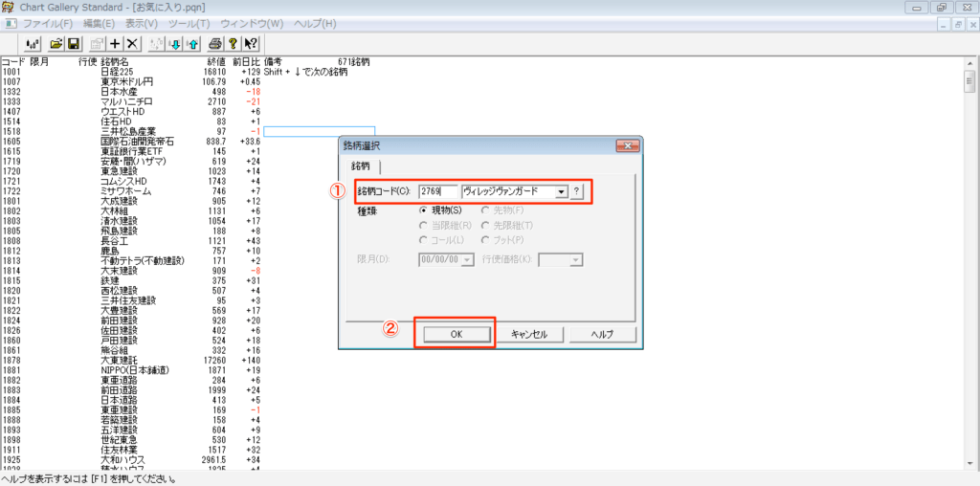Select the 日経225 row
Screen dimensions: 980x486
[131, 72]
